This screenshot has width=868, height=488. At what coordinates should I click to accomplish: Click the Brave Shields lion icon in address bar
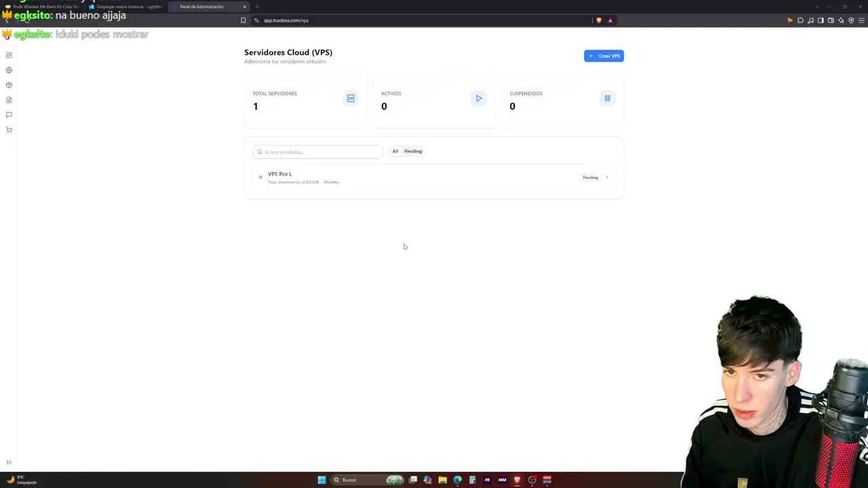(x=599, y=20)
